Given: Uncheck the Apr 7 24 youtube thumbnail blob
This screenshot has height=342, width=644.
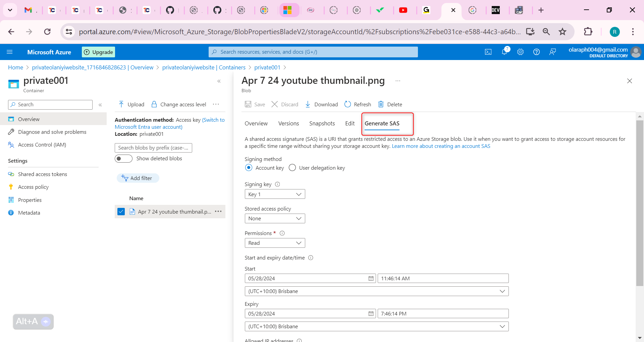Looking at the screenshot, I should click(x=121, y=212).
